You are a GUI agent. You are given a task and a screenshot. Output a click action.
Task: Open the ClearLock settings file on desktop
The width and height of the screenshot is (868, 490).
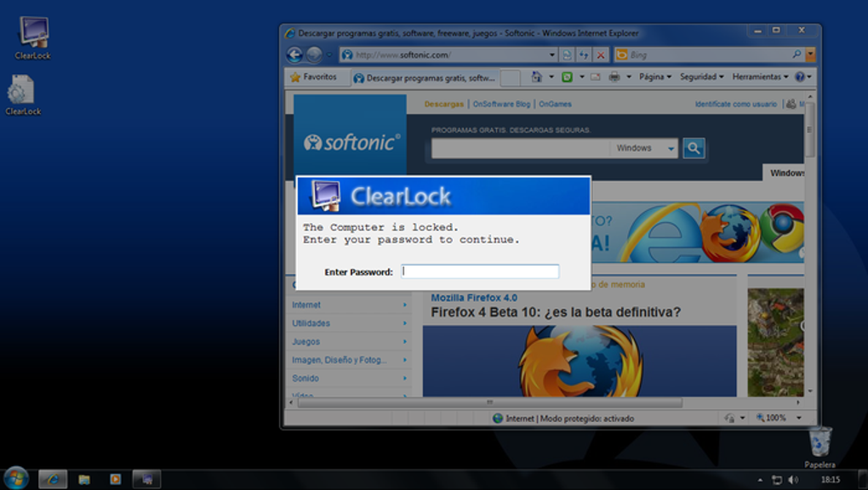click(x=23, y=94)
